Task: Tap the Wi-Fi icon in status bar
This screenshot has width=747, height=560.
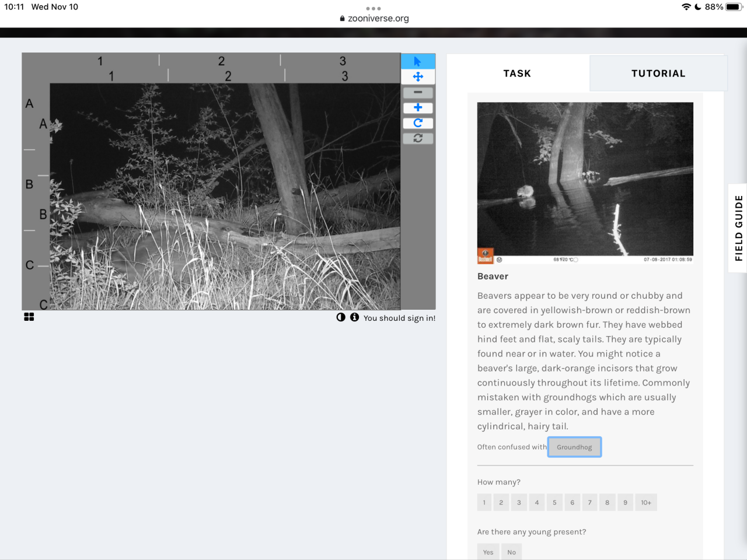Action: point(686,7)
